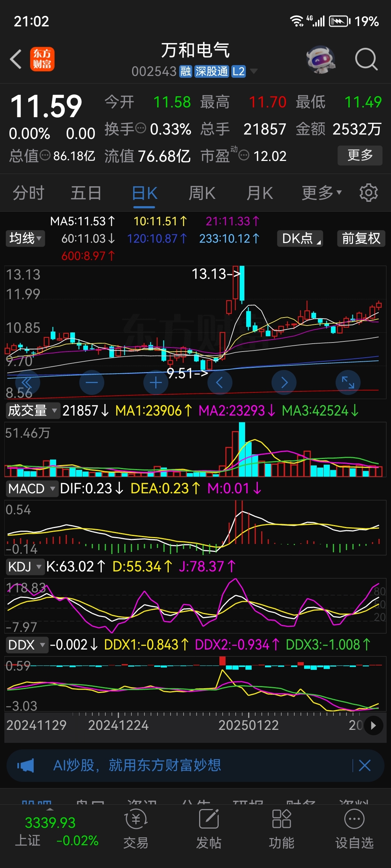Close the AI stock banner

point(365,766)
